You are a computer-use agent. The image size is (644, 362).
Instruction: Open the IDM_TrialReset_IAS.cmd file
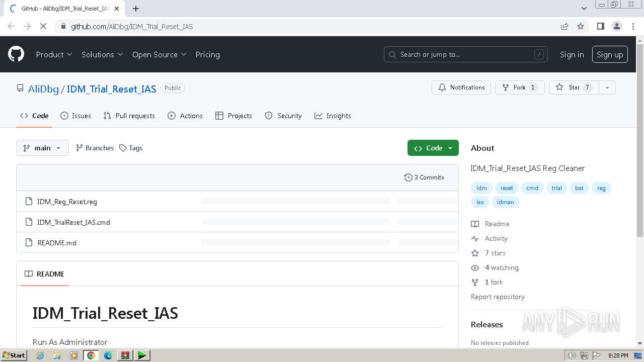(73, 222)
